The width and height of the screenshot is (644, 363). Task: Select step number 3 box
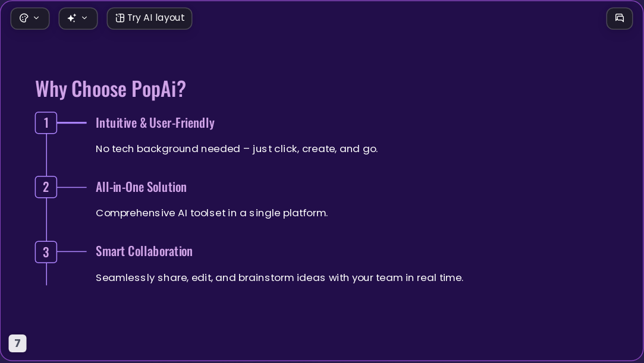pyautogui.click(x=46, y=252)
